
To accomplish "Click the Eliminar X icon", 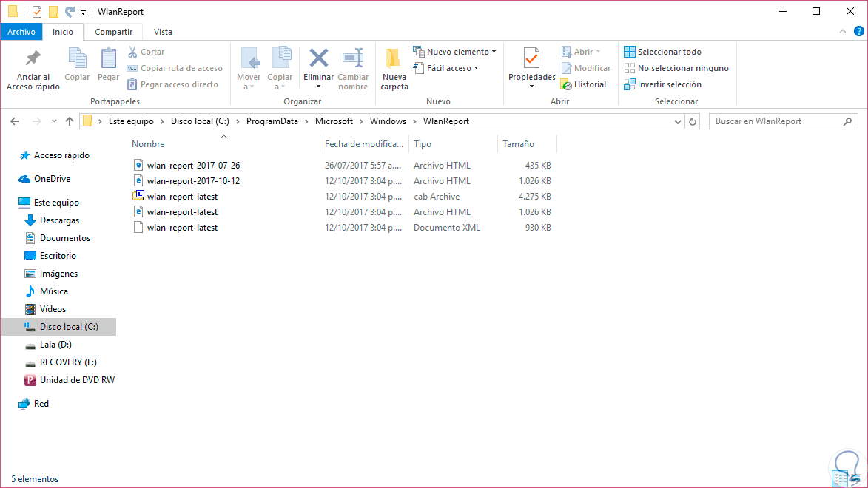I will click(318, 58).
